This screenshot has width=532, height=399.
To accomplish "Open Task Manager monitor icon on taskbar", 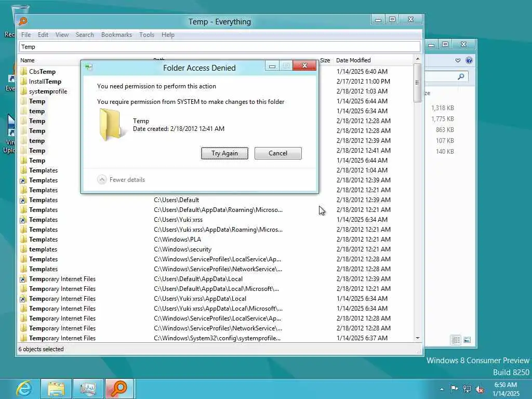I will (x=88, y=389).
